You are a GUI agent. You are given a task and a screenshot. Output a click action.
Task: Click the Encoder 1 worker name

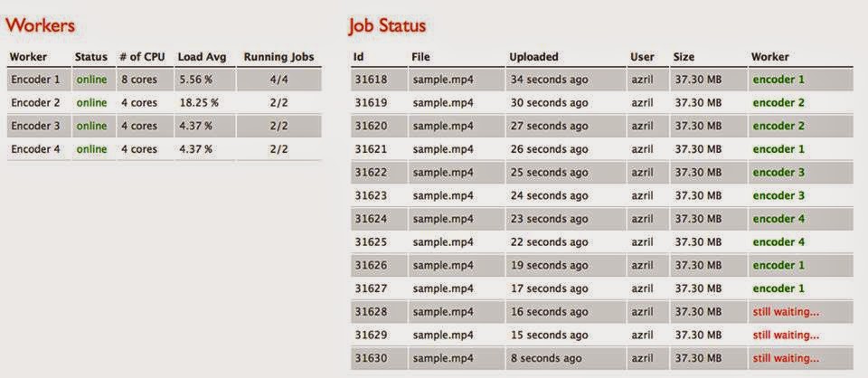coord(35,80)
